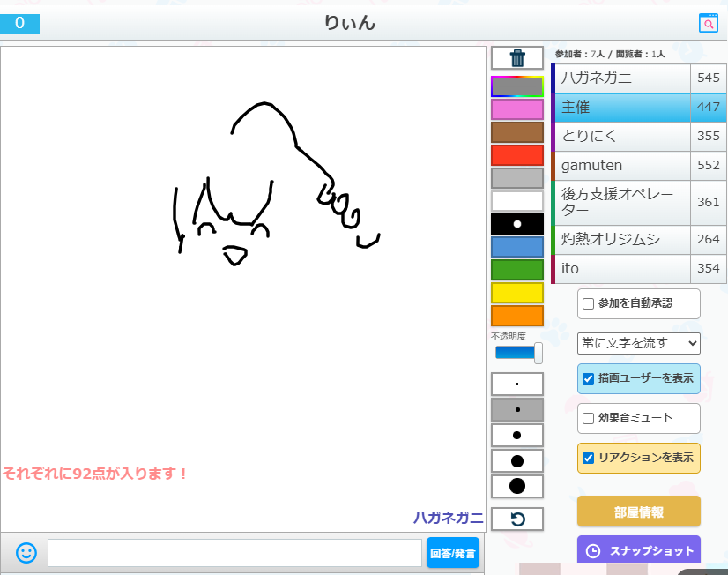Screen dimensions: 728x575
Task: Select the rainbow custom color picker swatch
Action: pos(517,86)
